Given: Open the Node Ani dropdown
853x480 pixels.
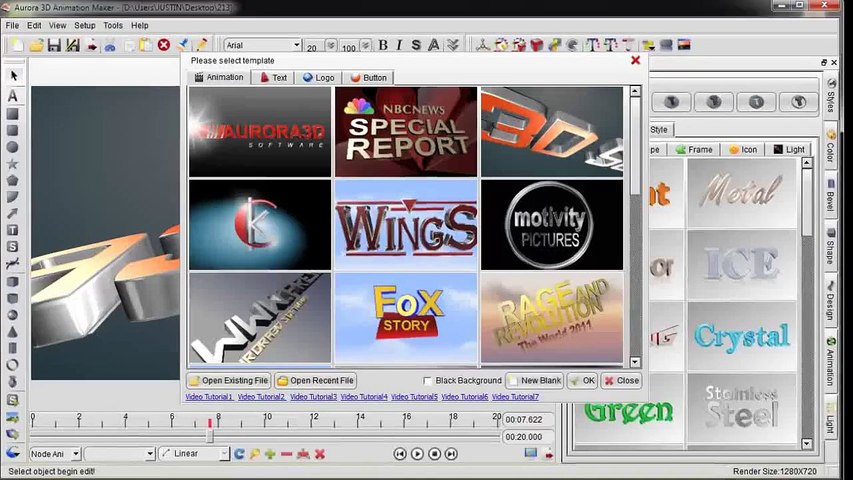Looking at the screenshot, I should pyautogui.click(x=74, y=454).
